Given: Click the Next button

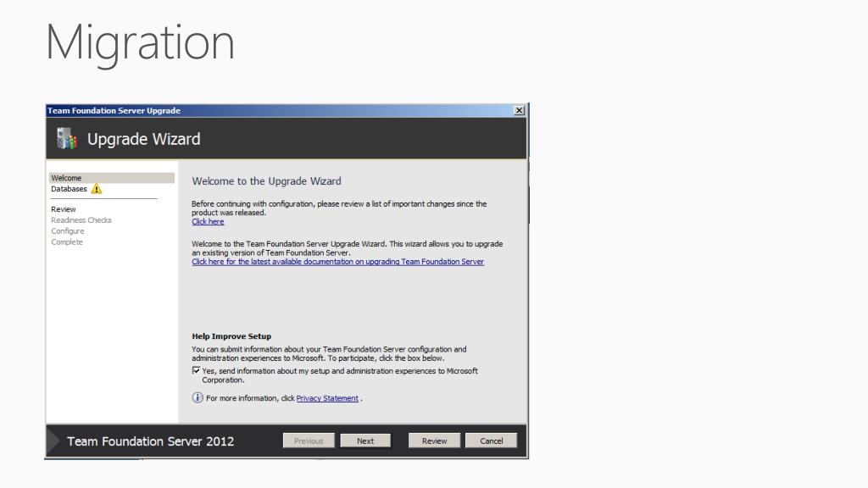Looking at the screenshot, I should coord(365,441).
